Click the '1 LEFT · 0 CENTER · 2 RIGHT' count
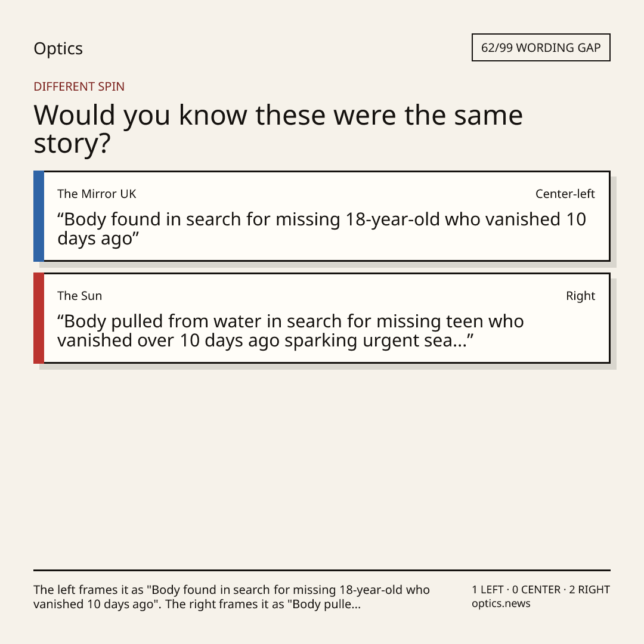644x644 pixels. (541, 590)
